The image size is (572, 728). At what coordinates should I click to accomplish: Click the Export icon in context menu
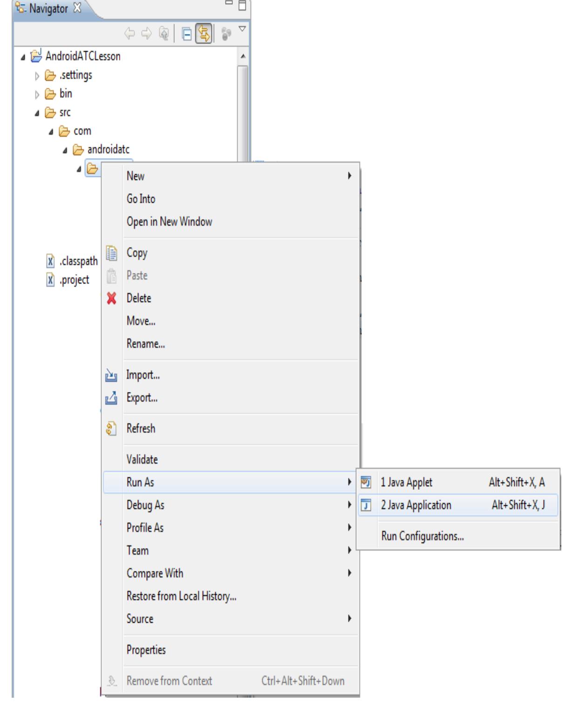click(x=111, y=398)
